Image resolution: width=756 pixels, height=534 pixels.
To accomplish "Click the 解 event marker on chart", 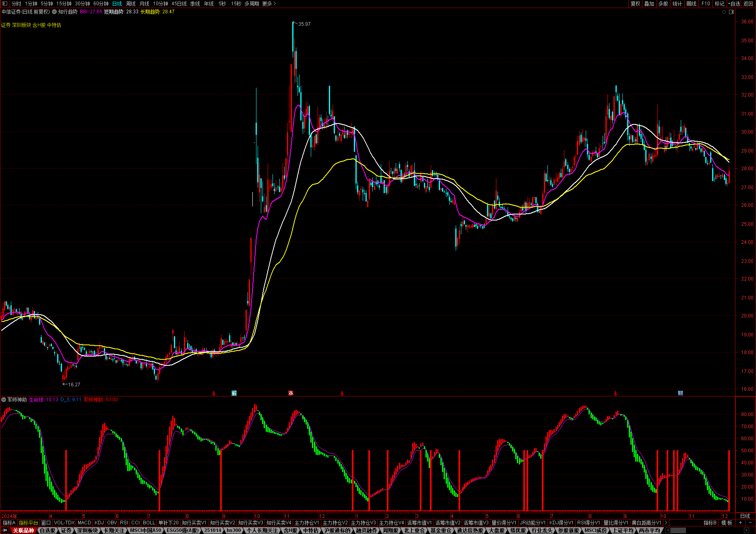I will pyautogui.click(x=234, y=393).
